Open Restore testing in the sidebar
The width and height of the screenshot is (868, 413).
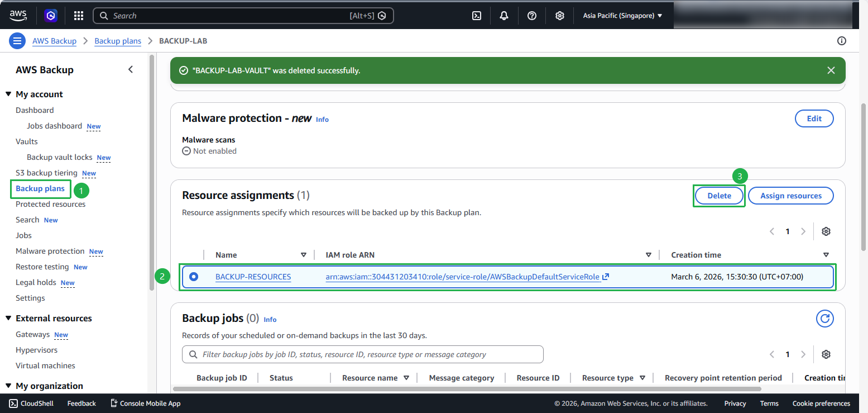point(42,267)
